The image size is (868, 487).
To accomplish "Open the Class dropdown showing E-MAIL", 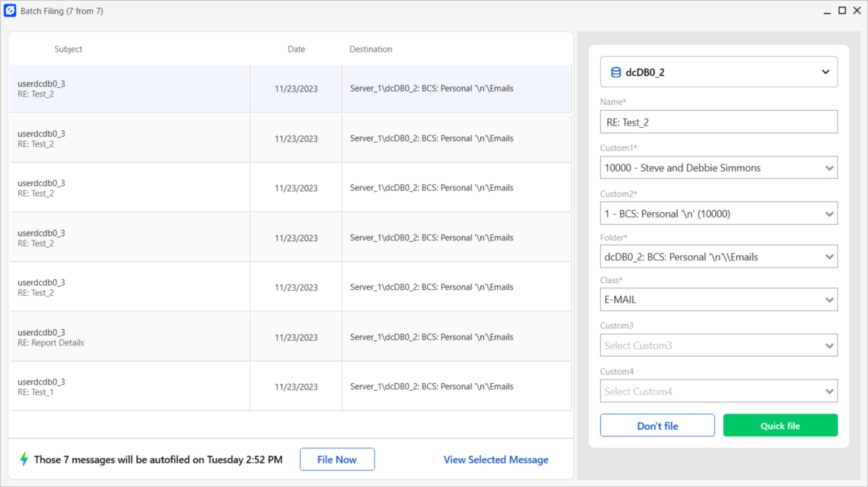I will point(830,299).
